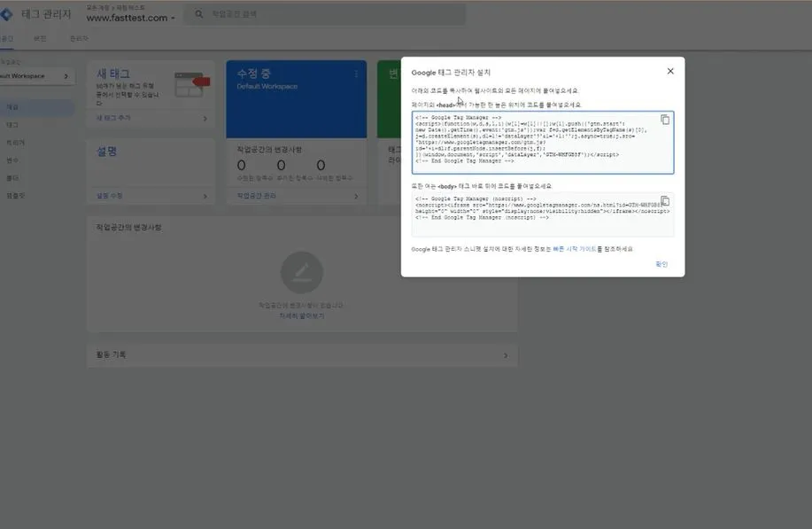Viewport: 812px width, 529px height.
Task: Click the 새 태그 추가 add tag link
Action: click(x=113, y=118)
